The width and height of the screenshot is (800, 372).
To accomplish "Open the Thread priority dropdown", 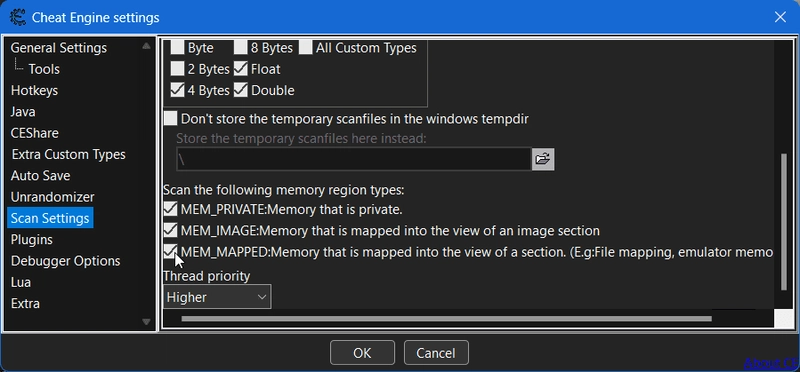I will point(217,297).
